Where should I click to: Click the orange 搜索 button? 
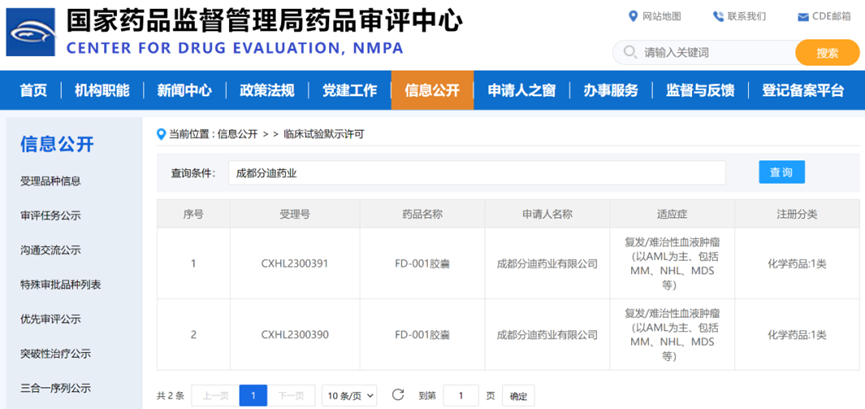(x=827, y=52)
